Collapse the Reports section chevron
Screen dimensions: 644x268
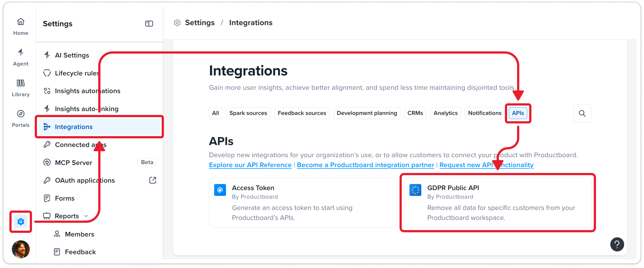tap(86, 216)
